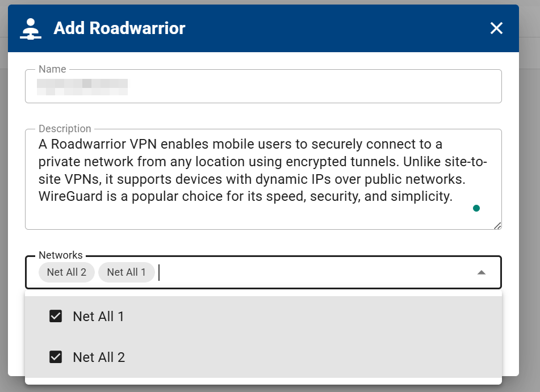
Task: Close the Add Roadwarrior dialog
Action: click(496, 28)
